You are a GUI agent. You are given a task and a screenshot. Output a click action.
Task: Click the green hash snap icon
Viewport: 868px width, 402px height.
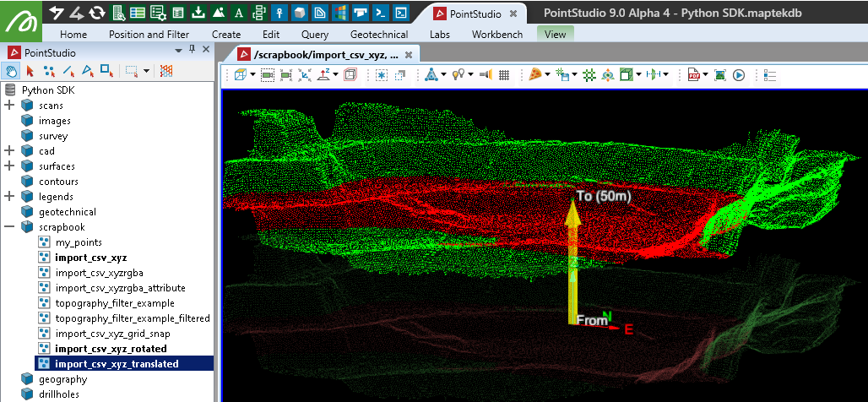[x=589, y=75]
